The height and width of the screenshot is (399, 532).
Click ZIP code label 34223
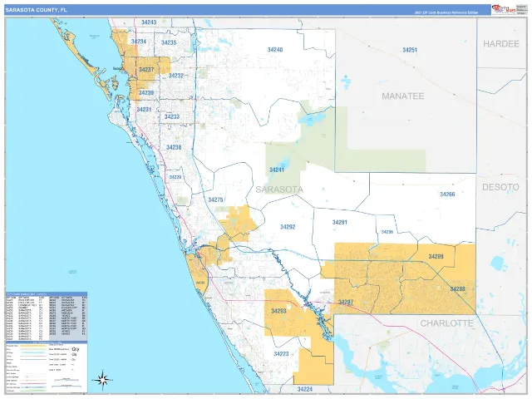(281, 354)
